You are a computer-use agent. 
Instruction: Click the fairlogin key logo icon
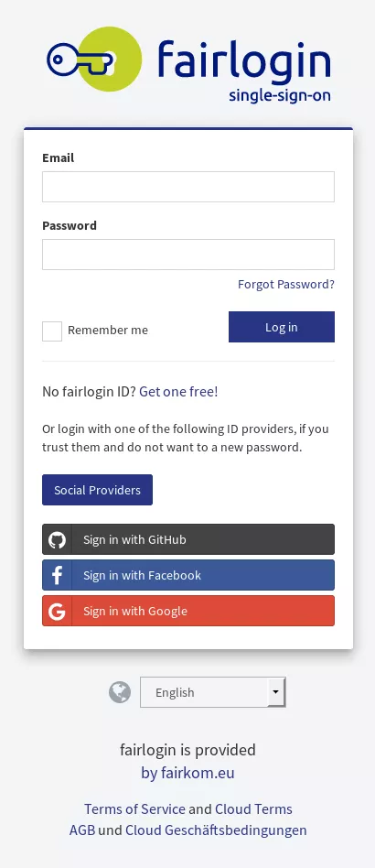pyautogui.click(x=94, y=60)
